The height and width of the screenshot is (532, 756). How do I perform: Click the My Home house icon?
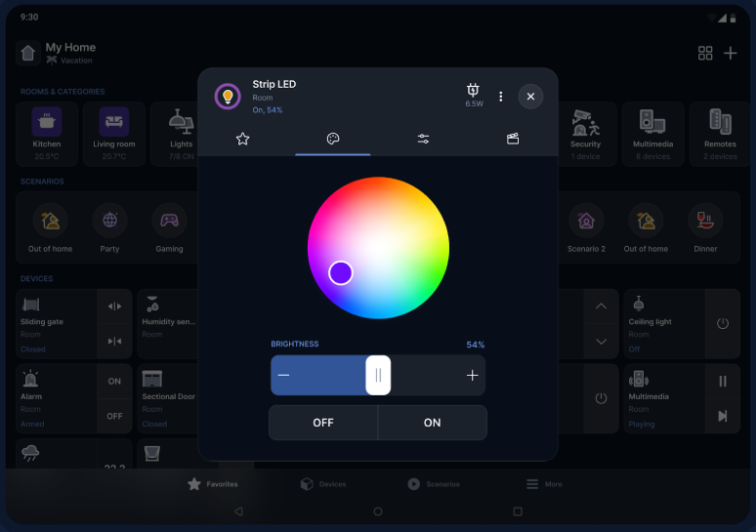tap(28, 53)
